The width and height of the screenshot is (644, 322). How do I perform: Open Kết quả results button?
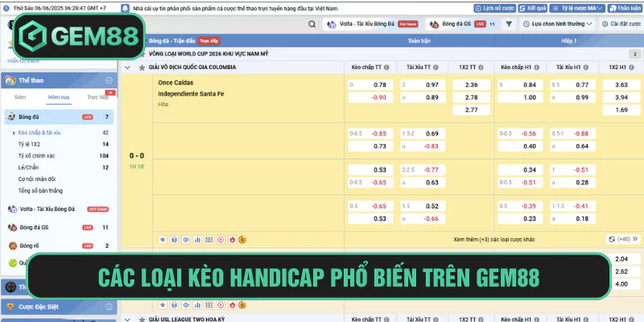pyautogui.click(x=532, y=8)
